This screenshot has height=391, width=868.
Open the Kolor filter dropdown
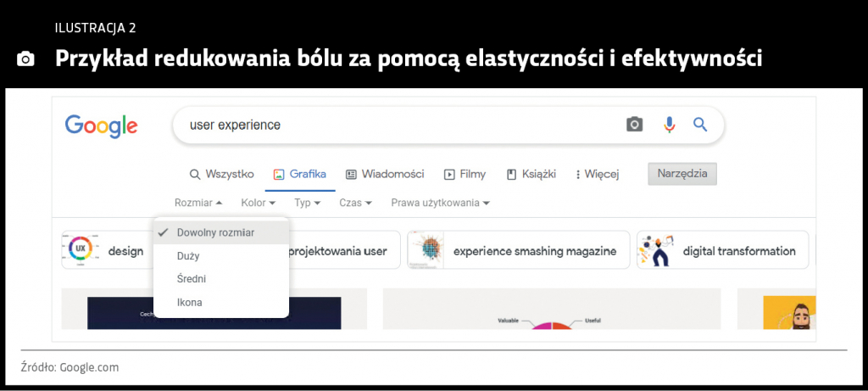tap(259, 203)
